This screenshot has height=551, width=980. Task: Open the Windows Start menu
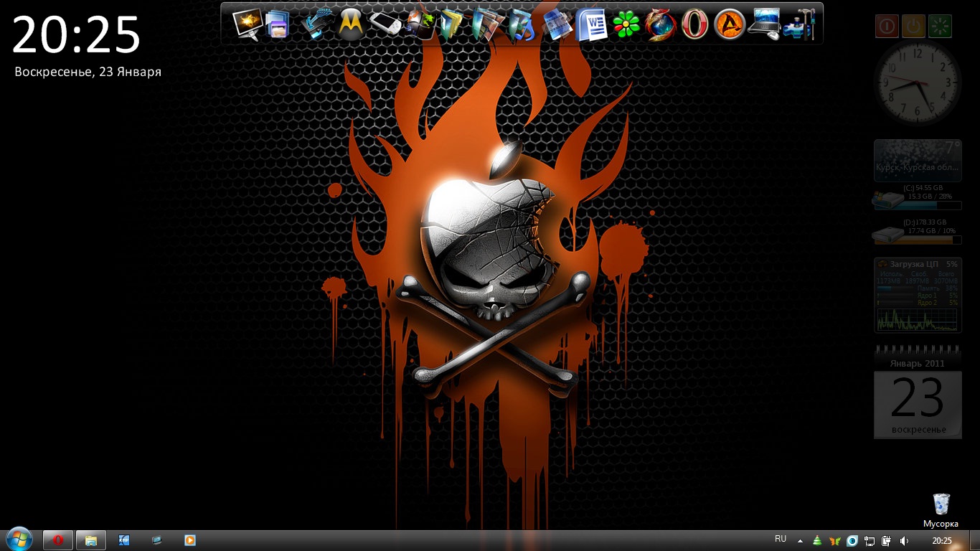pyautogui.click(x=19, y=540)
